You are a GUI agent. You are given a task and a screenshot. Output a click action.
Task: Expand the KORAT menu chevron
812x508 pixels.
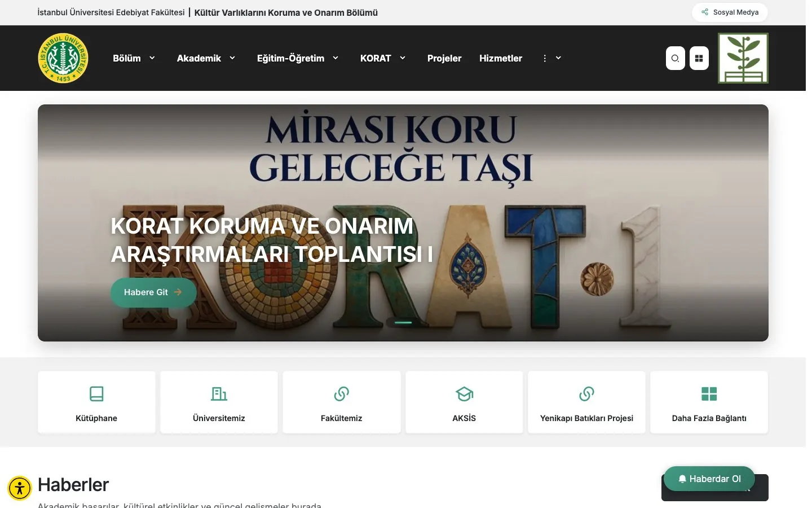coord(403,58)
